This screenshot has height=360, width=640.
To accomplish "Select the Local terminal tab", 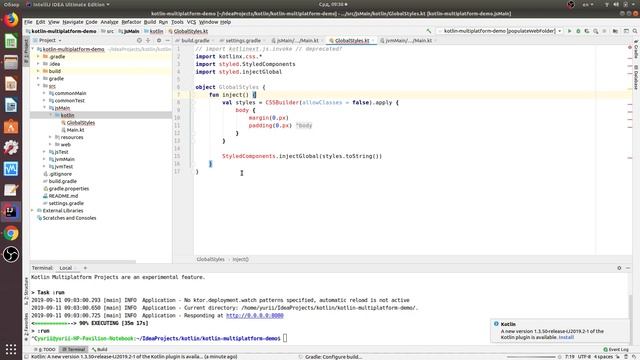I will click(66, 268).
